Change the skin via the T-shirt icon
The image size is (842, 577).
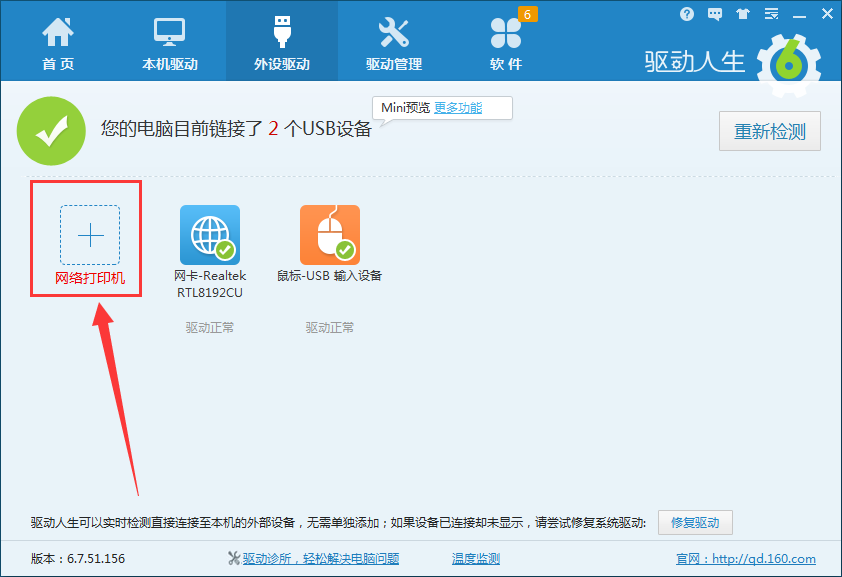[x=741, y=13]
